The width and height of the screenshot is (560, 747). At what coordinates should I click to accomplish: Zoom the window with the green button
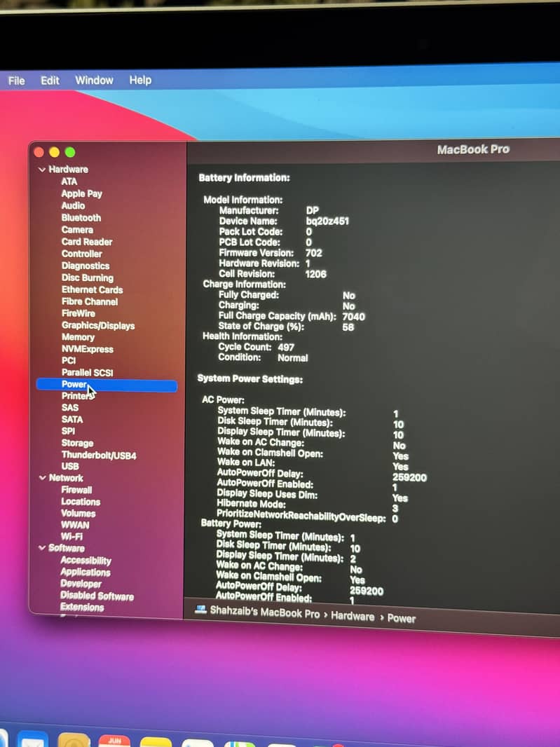click(70, 152)
